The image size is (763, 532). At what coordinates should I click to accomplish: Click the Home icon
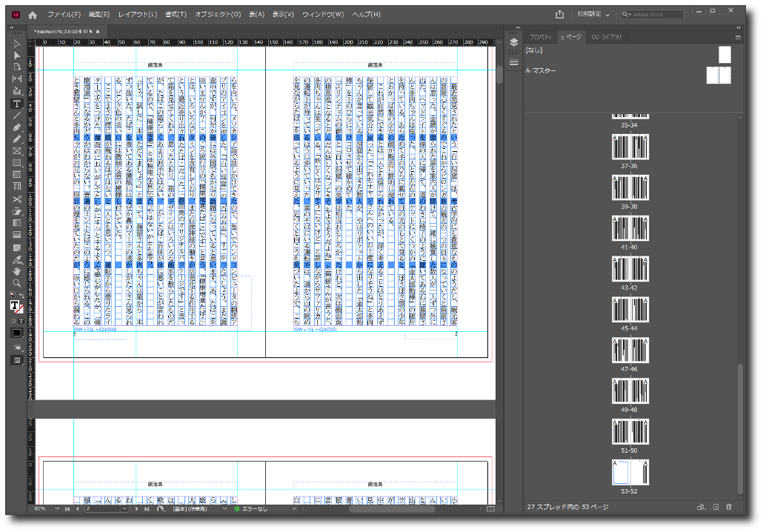pyautogui.click(x=33, y=15)
